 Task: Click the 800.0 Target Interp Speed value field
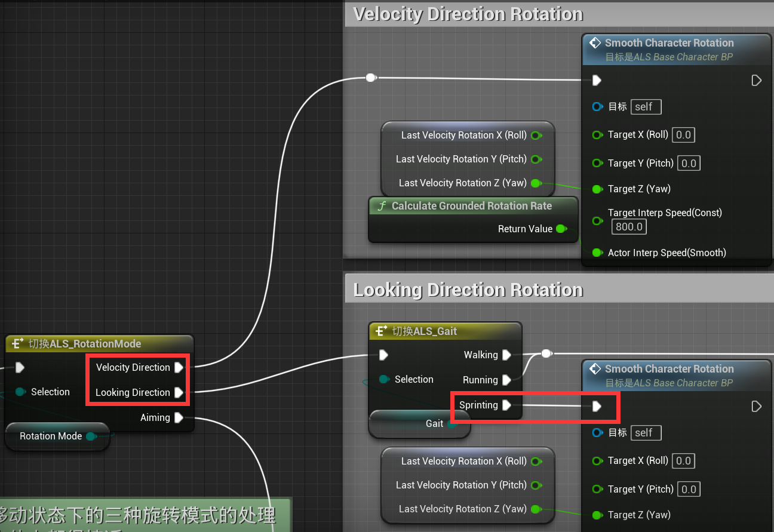click(629, 227)
